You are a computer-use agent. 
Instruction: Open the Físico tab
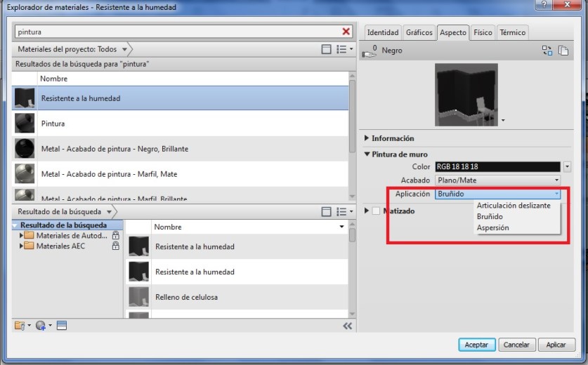[x=483, y=32]
